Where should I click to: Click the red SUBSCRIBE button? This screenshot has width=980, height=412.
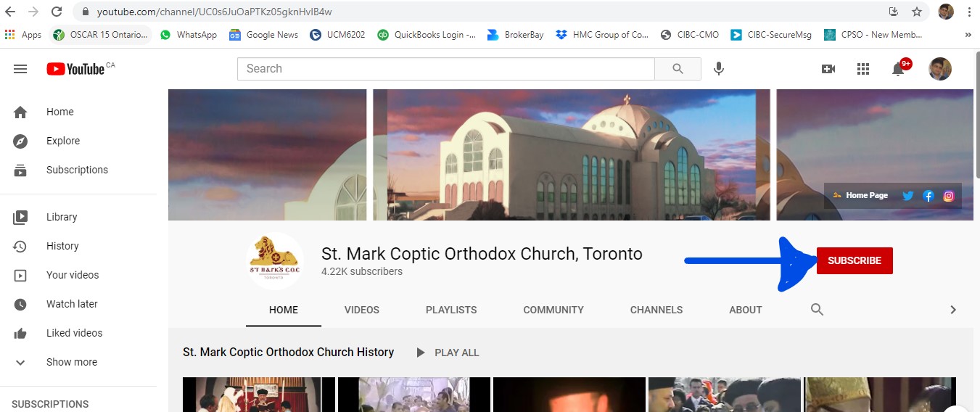coord(855,260)
